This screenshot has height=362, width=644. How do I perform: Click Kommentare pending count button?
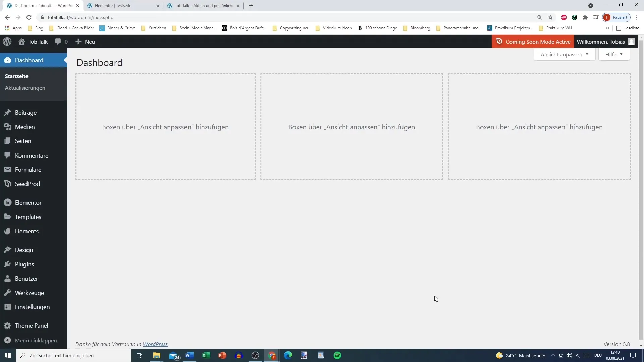(61, 42)
